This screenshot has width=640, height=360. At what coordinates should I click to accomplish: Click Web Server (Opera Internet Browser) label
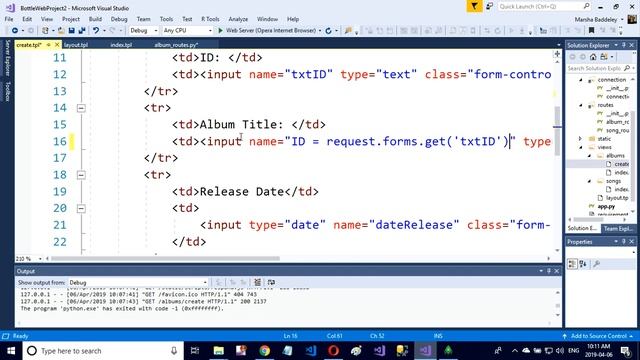point(271,31)
